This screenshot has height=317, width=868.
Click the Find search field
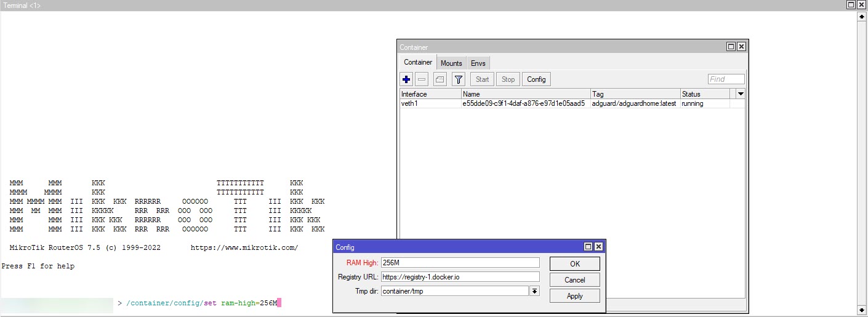pyautogui.click(x=726, y=79)
